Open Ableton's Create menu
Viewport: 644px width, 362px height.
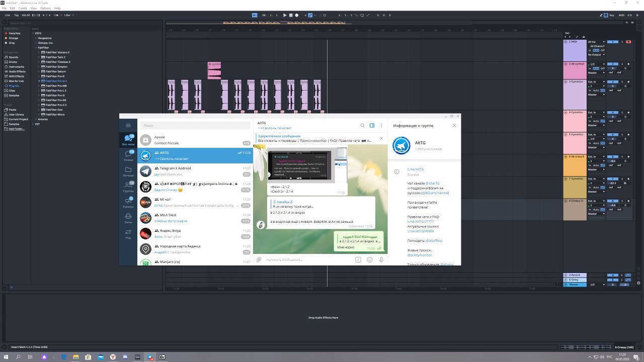[23, 8]
